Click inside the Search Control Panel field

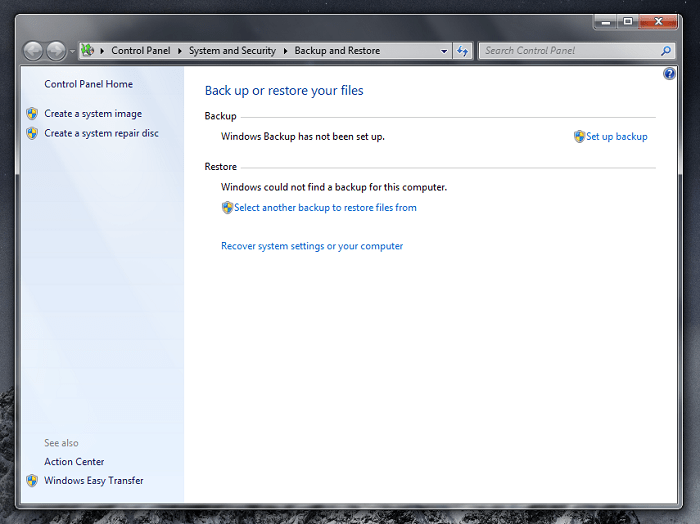[x=565, y=50]
